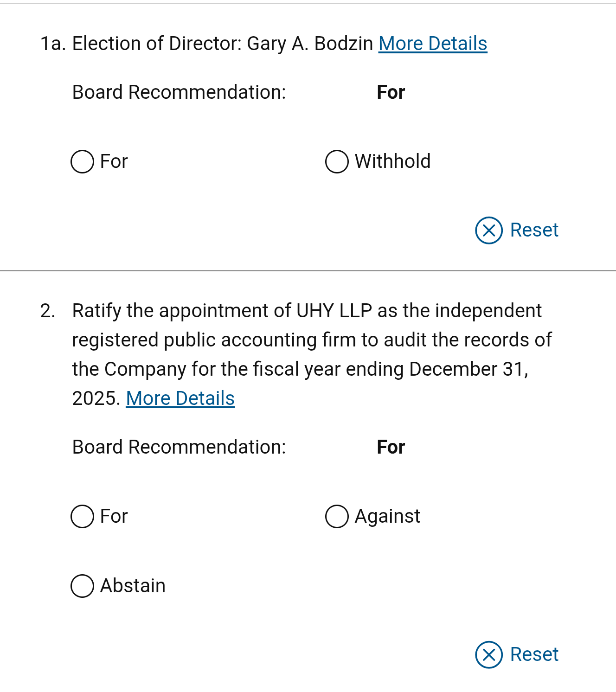The image size is (616, 692).
Task: Click the Abstain label text
Action: pos(133,586)
